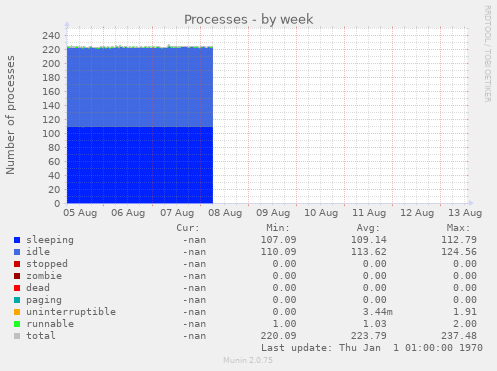This screenshot has height=371, width=497.
Task: Click idle Max value 124.56
Action: click(459, 252)
